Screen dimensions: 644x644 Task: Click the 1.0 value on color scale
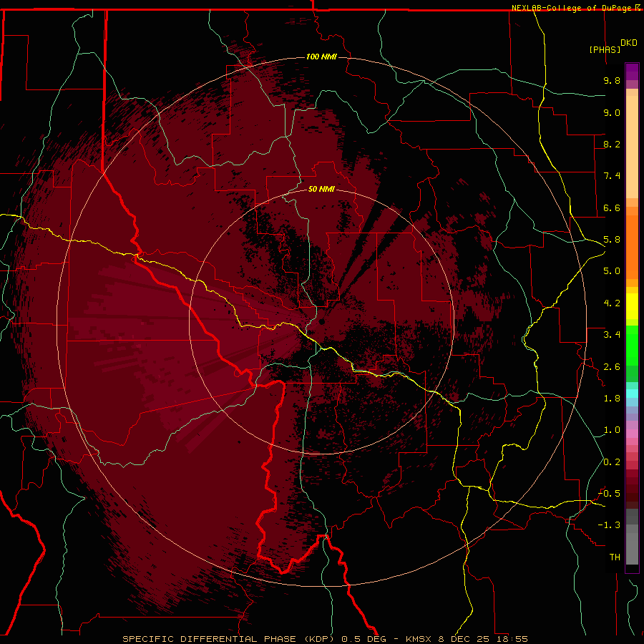(x=612, y=430)
